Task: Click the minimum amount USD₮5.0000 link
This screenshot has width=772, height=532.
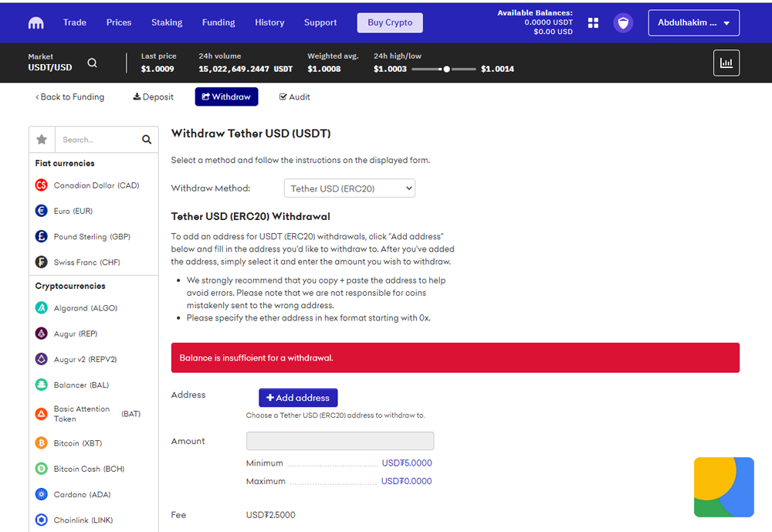Action: pyautogui.click(x=407, y=463)
